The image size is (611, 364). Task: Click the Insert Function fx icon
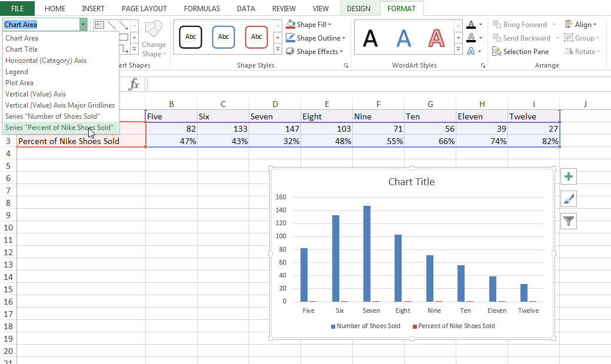[x=134, y=84]
